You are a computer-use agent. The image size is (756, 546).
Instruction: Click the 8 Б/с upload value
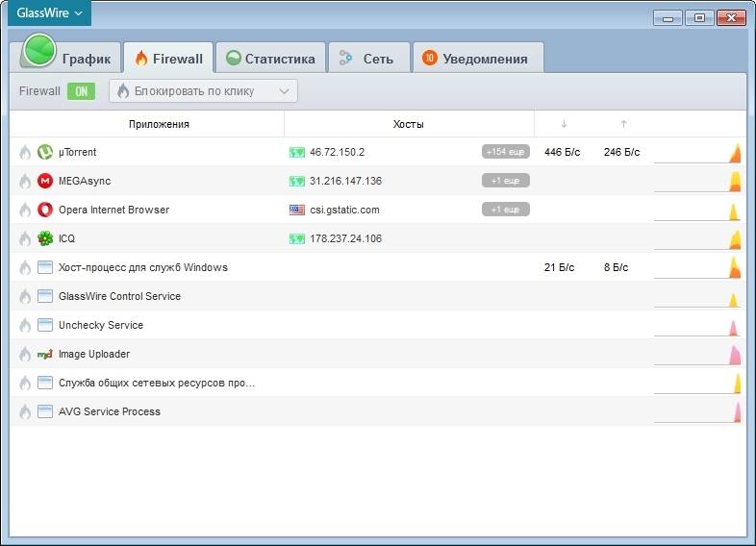616,267
